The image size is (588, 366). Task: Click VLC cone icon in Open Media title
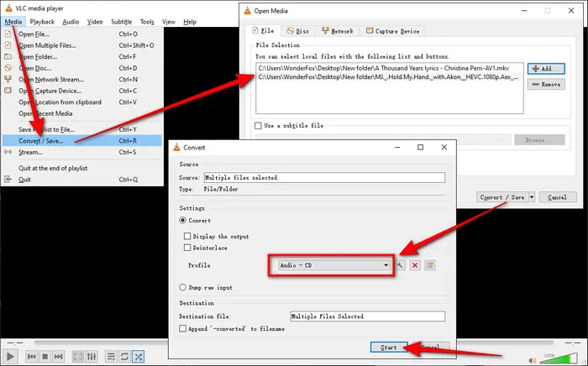click(248, 11)
